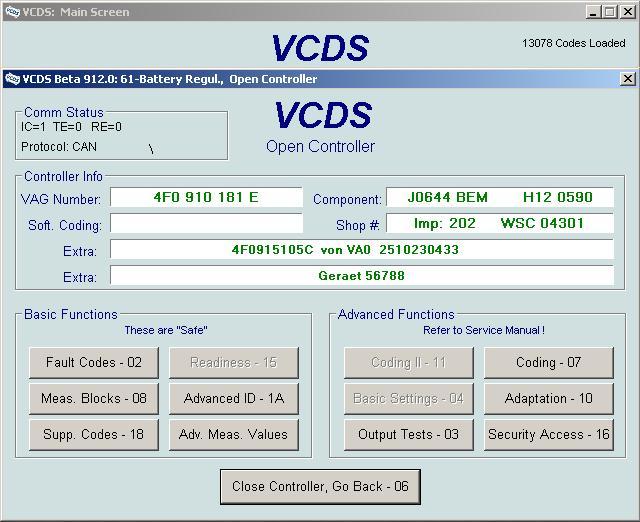Open Fault Codes - 02

94,363
